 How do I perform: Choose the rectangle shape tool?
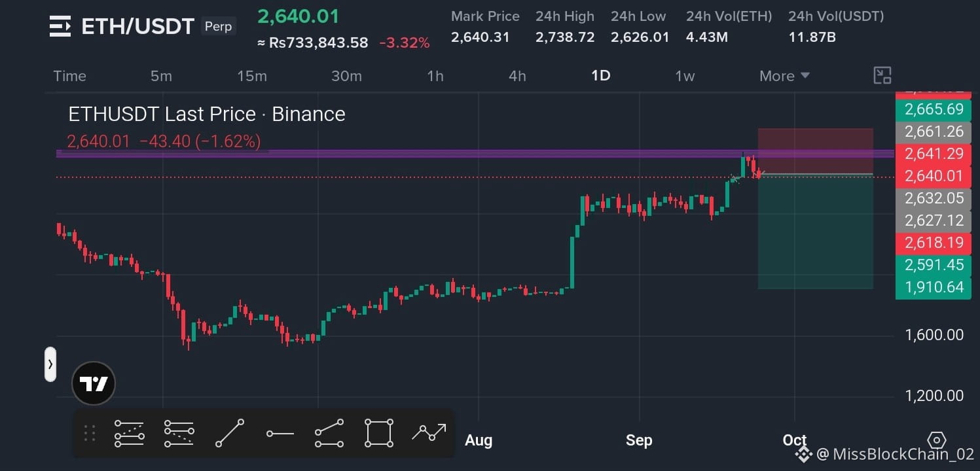(379, 433)
